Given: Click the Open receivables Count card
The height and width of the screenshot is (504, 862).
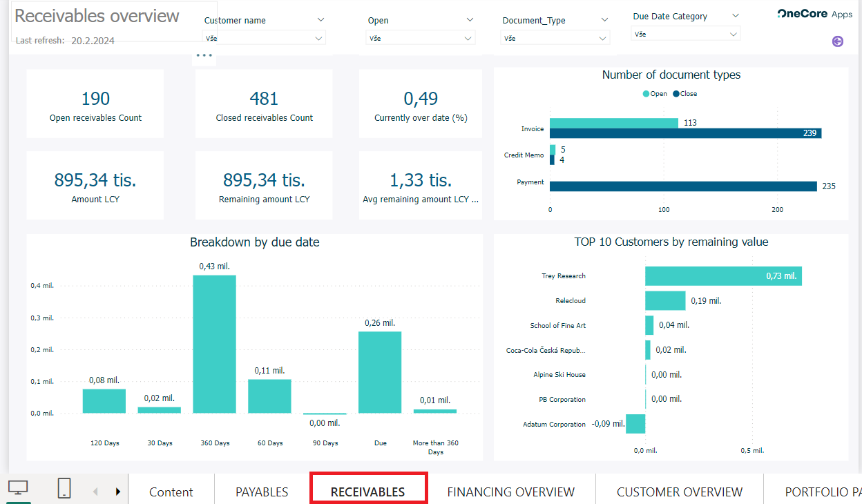Looking at the screenshot, I should click(95, 104).
